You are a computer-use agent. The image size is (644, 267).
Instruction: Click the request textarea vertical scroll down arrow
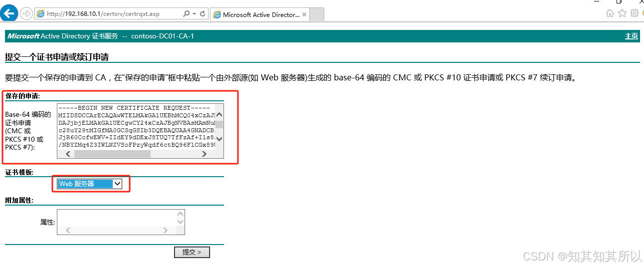[219, 138]
